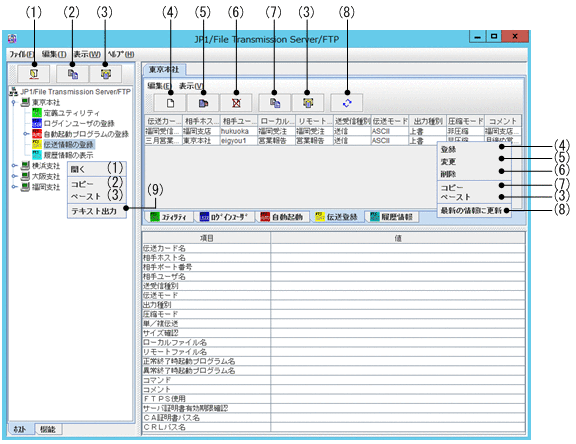Expand the 福岡支社 tree node
The width and height of the screenshot is (576, 444).
click(14, 187)
